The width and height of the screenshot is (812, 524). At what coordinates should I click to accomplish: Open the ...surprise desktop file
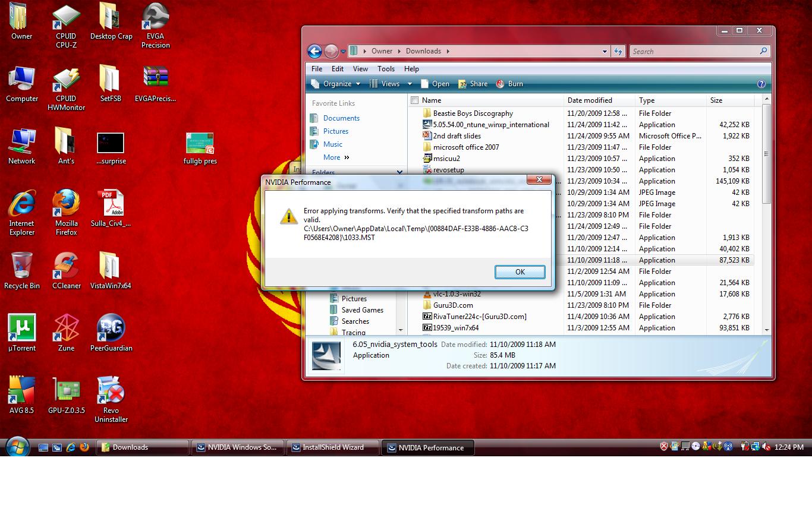coord(111,149)
